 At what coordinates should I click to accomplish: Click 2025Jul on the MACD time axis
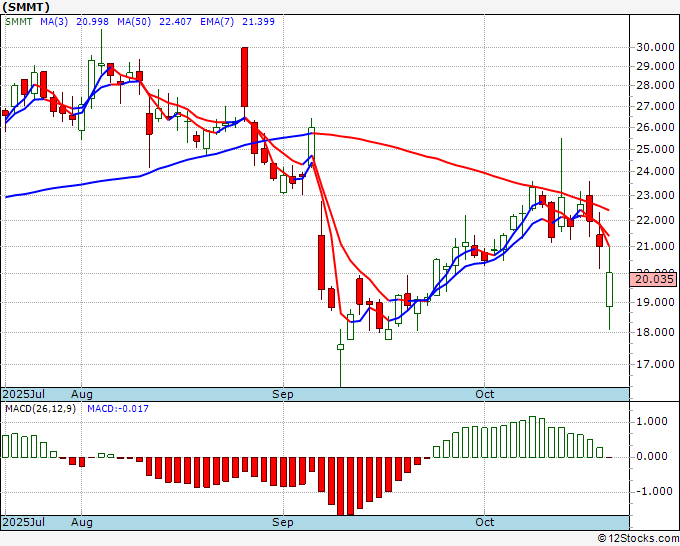(23, 522)
